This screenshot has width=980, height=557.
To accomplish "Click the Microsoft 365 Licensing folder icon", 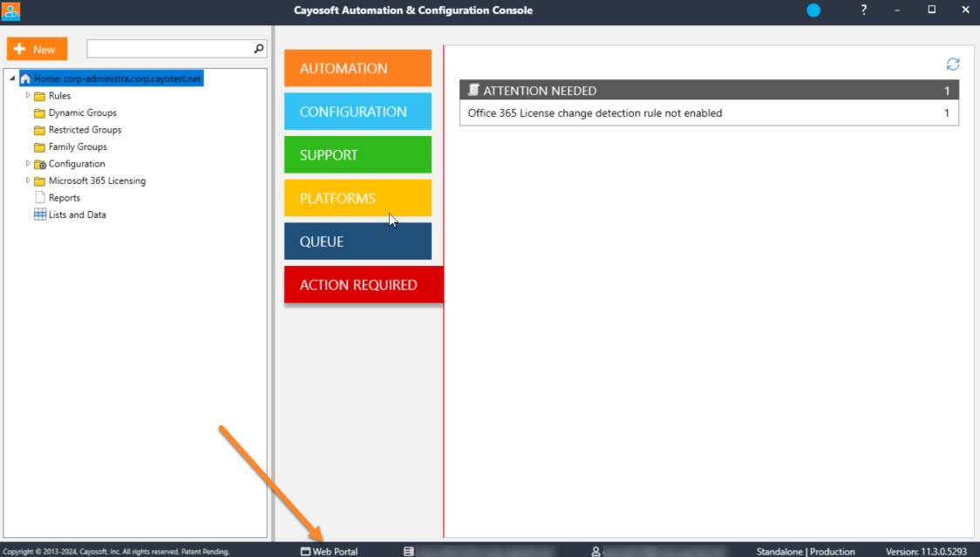I will coord(39,180).
